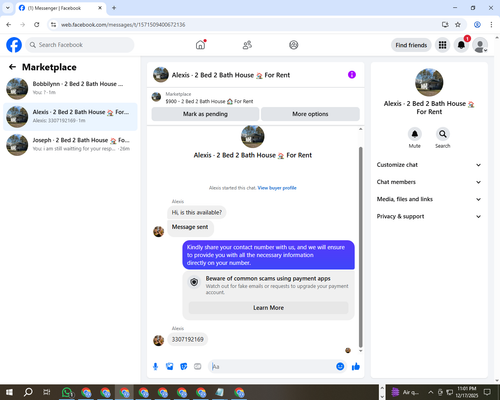Click the chat scroll down arrow
This screenshot has width=500, height=400.
360,351
